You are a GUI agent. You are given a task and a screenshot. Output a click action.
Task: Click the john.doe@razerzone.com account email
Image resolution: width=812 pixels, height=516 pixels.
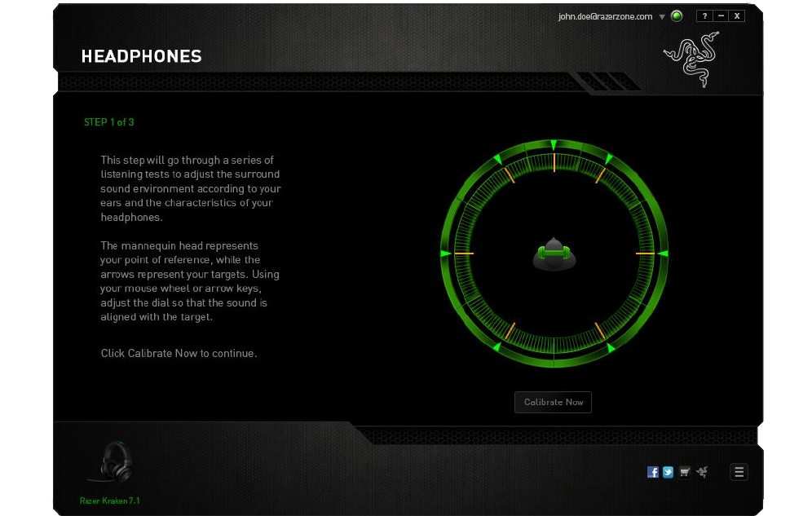click(x=605, y=16)
